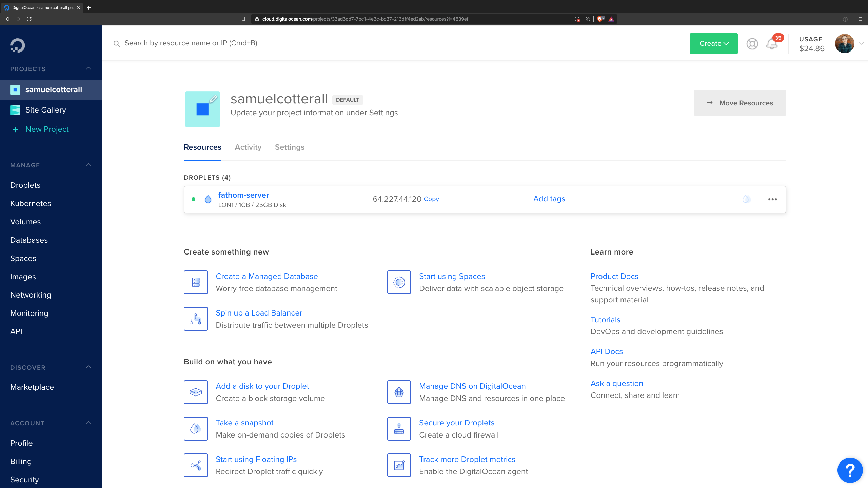Image resolution: width=868 pixels, height=488 pixels.
Task: Click the Add a disk block storage icon
Action: tap(196, 392)
